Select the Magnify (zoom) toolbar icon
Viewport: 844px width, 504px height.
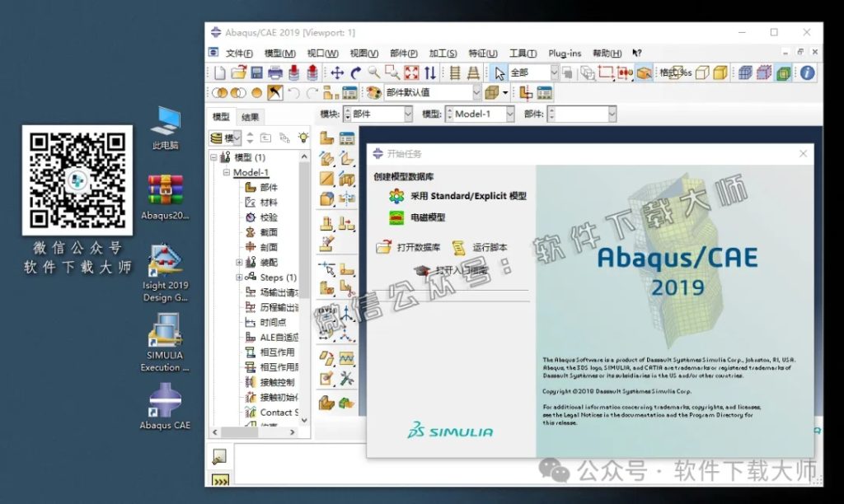[374, 72]
